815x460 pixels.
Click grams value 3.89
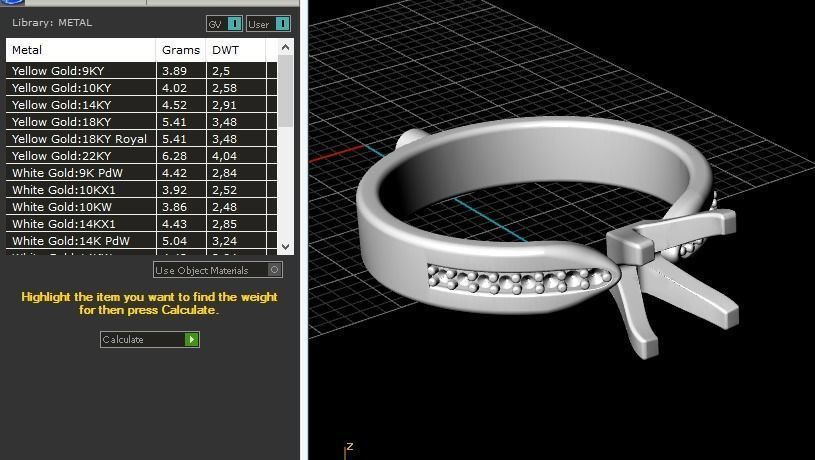[174, 71]
